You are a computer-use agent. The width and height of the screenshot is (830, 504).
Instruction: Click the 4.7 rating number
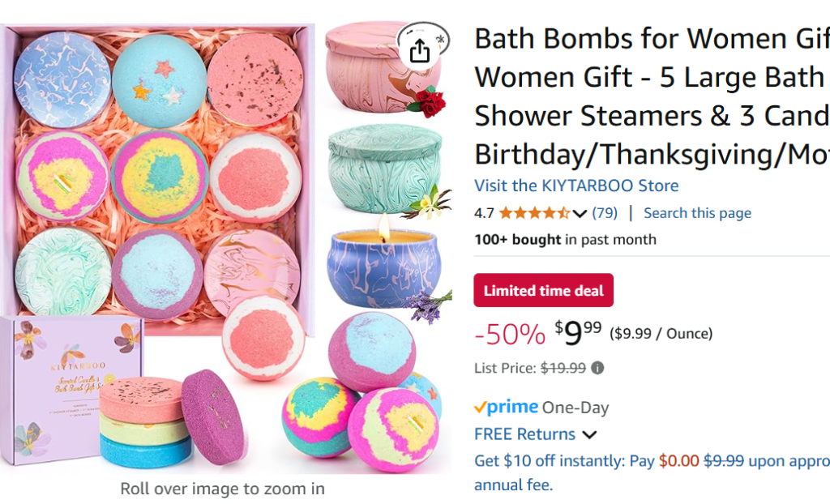(484, 213)
